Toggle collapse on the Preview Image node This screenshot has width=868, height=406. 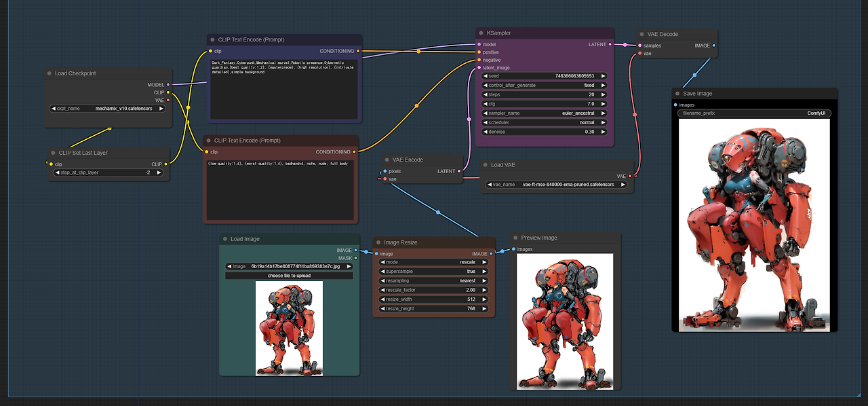coord(515,238)
